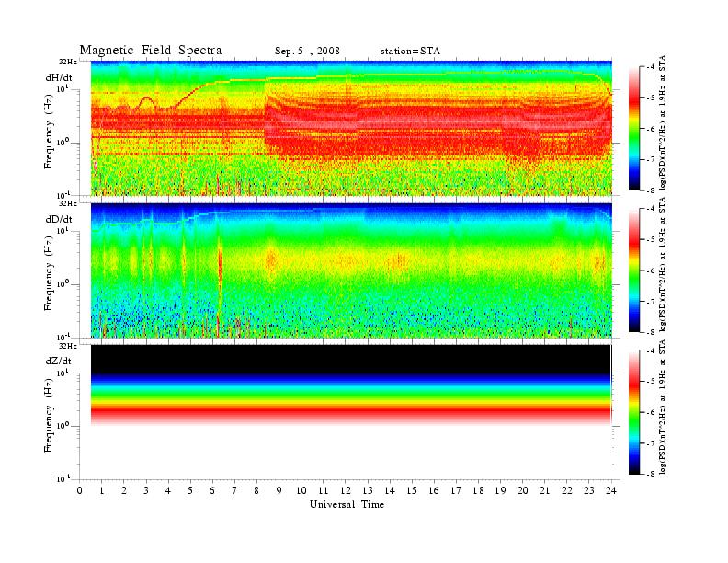Click hour 14 on the Universal Time axis
Viewport: 728px width, 563px height.
[x=390, y=490]
